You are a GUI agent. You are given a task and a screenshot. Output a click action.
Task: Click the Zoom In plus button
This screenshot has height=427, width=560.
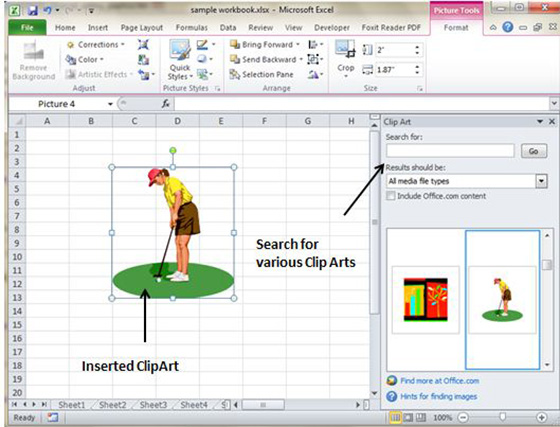[x=541, y=417]
